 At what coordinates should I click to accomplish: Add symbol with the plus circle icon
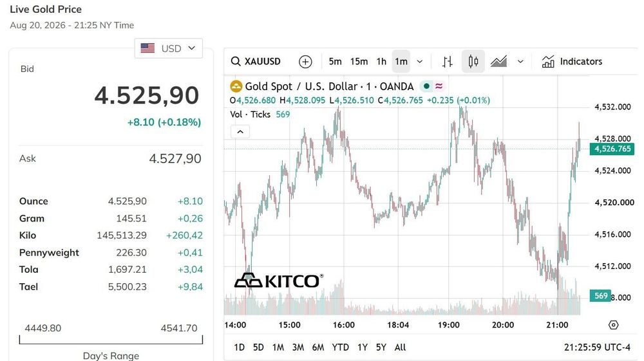point(305,62)
